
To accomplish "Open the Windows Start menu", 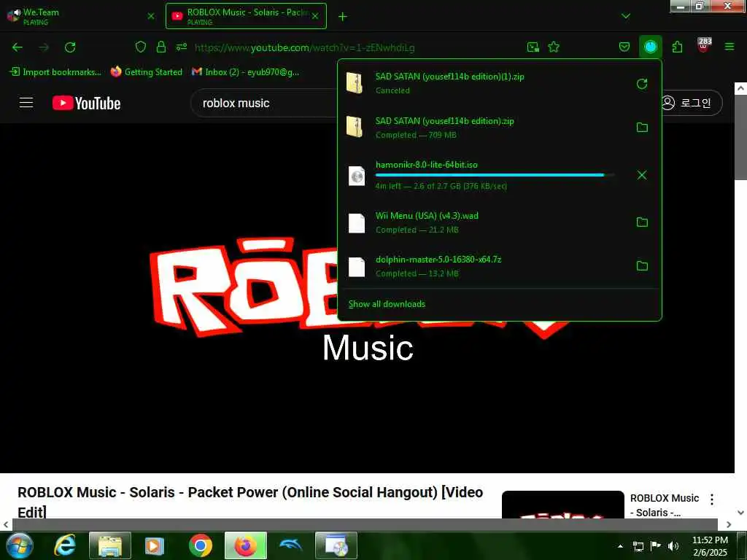I will (19, 545).
